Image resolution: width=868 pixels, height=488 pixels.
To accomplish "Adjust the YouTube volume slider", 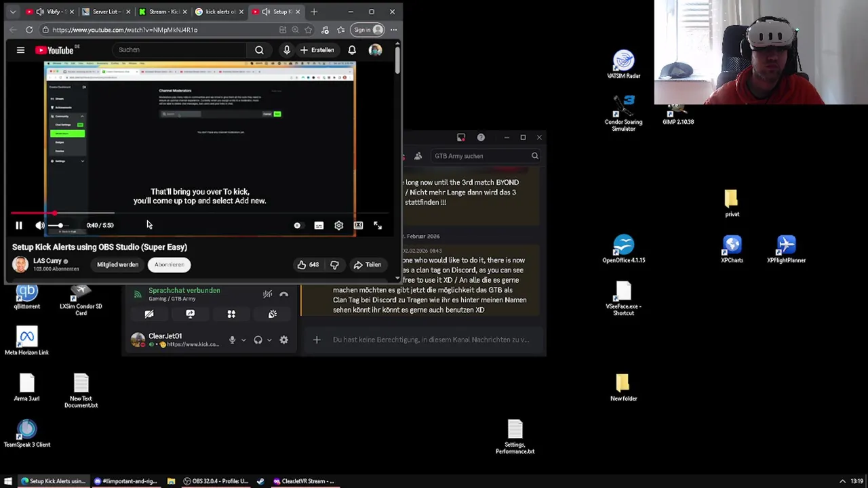I will coord(59,225).
